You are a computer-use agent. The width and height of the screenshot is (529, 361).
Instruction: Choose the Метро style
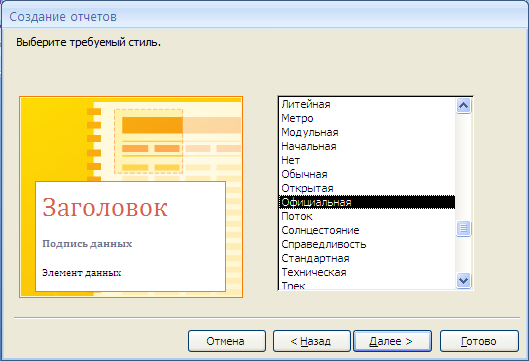[x=367, y=118]
